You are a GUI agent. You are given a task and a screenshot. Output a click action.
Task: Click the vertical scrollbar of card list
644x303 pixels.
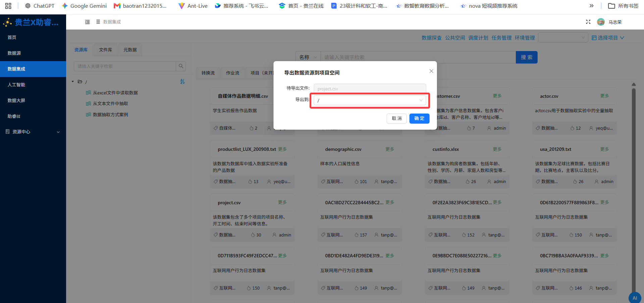tap(634, 190)
